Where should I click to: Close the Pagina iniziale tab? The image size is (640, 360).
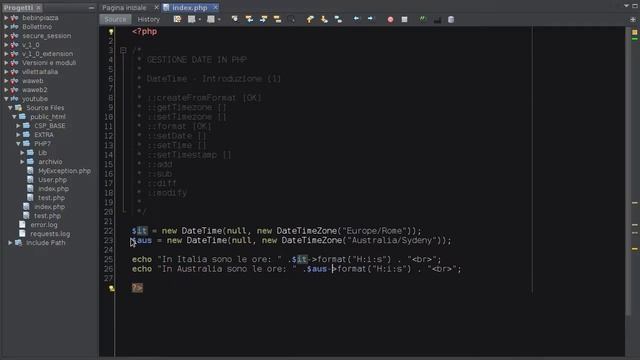tap(156, 8)
